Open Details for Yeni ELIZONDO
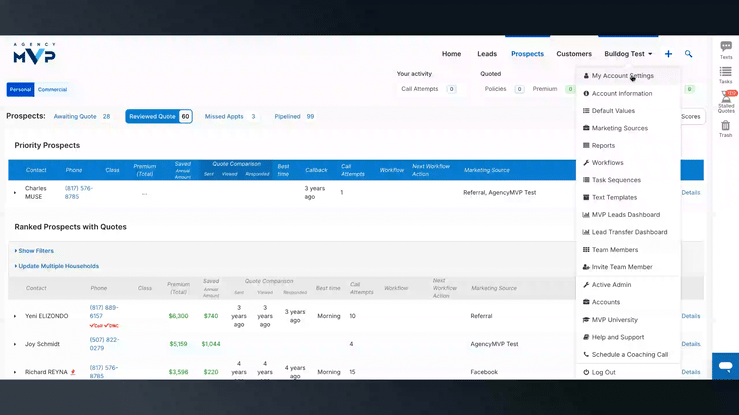The width and height of the screenshot is (739, 415). (690, 316)
